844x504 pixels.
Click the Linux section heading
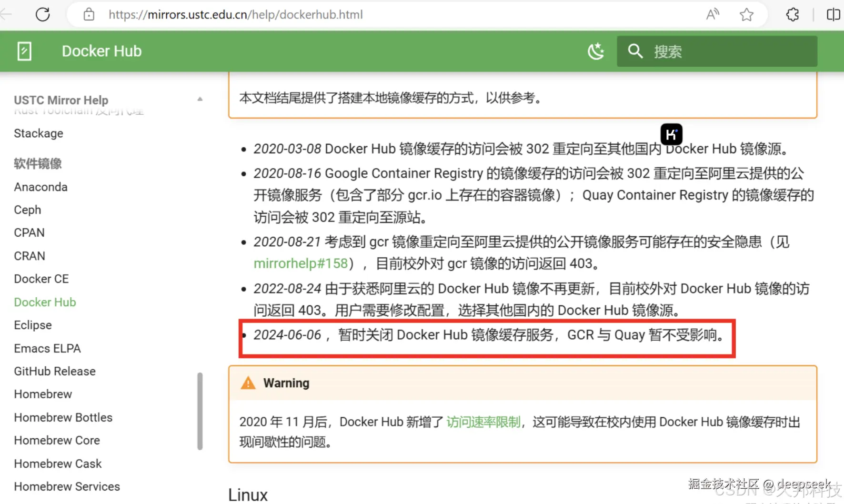coord(248,495)
